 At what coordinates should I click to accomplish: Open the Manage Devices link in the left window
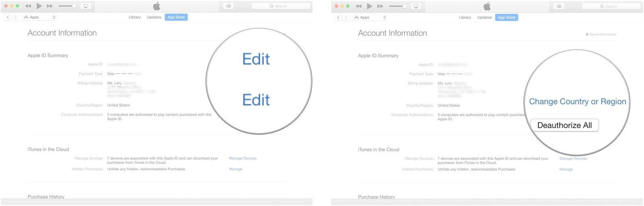(242, 158)
